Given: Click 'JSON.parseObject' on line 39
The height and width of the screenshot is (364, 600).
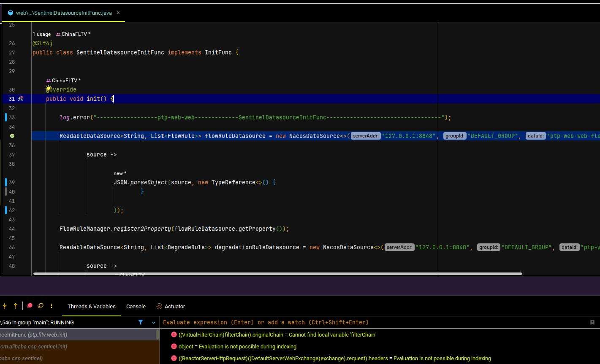Looking at the screenshot, I should click(x=141, y=182).
